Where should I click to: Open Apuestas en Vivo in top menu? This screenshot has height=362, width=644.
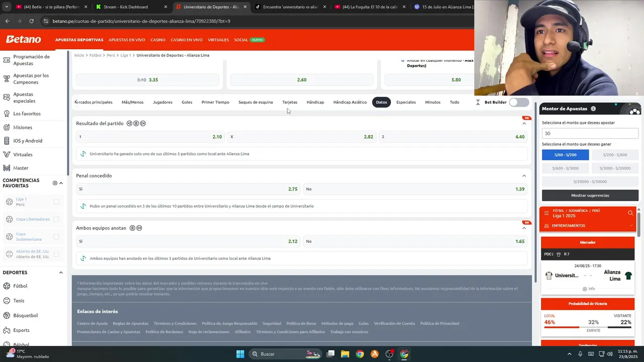click(x=127, y=40)
